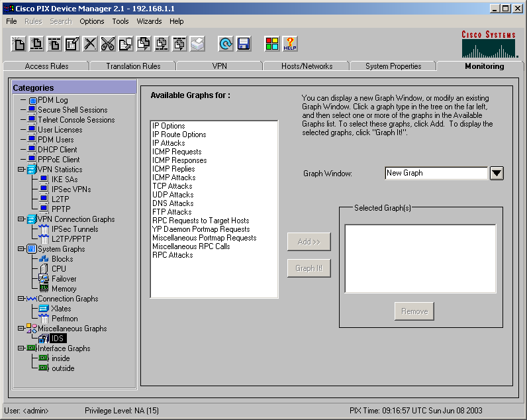Collapse the VPN Statistics tree node

pyautogui.click(x=21, y=169)
